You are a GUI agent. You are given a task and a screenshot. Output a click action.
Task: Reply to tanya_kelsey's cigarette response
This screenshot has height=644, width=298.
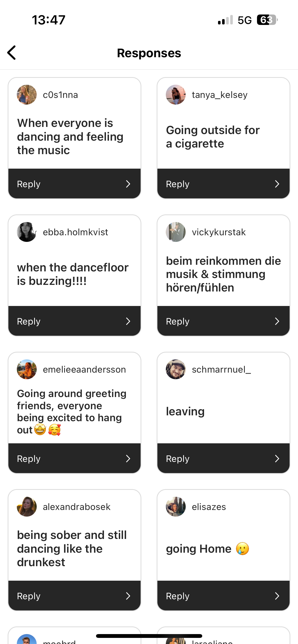[223, 184]
